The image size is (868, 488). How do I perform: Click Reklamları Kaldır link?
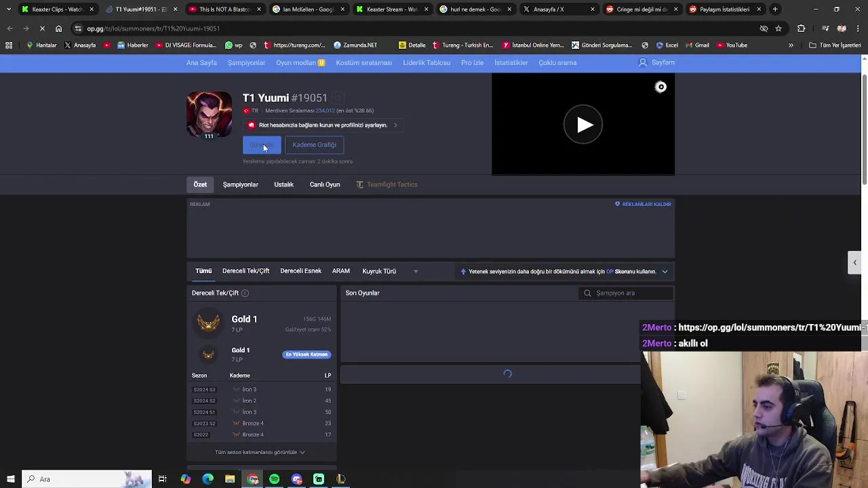(x=643, y=204)
